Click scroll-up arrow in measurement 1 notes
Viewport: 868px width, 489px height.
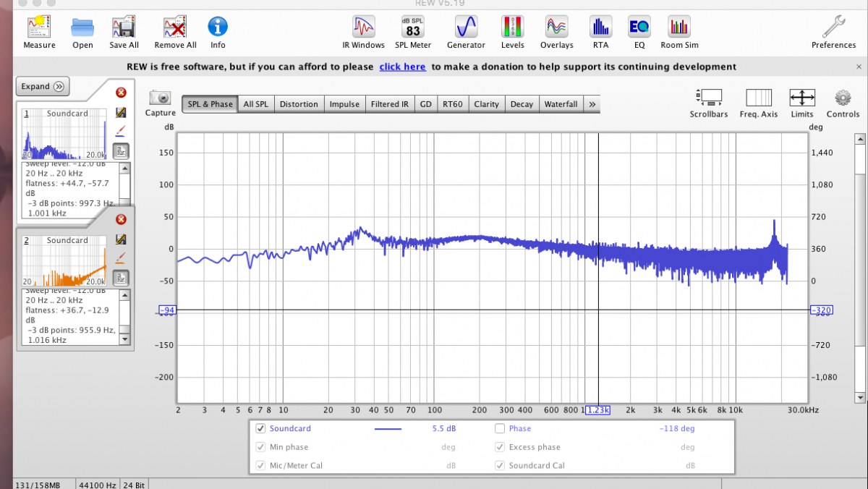pos(125,169)
